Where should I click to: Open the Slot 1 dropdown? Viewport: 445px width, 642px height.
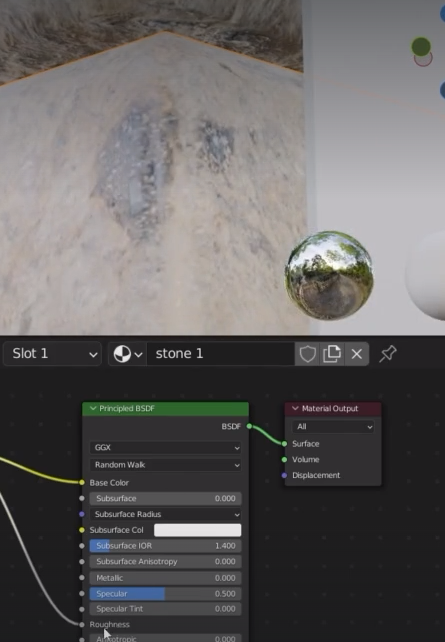click(x=52, y=354)
